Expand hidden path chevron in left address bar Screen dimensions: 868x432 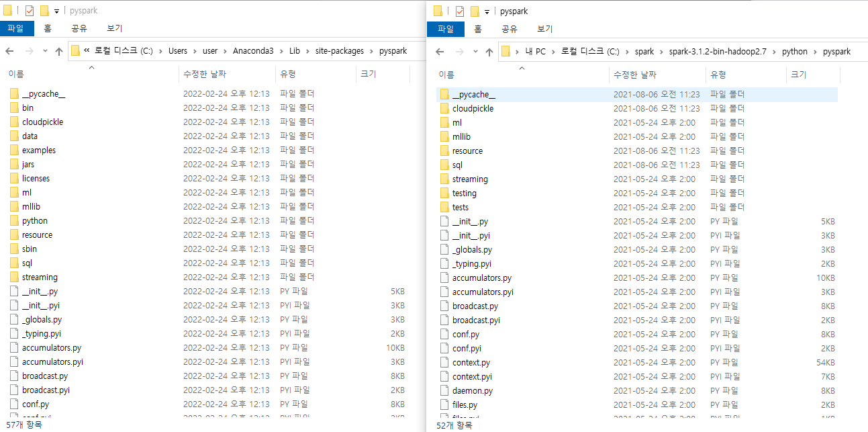tap(87, 51)
